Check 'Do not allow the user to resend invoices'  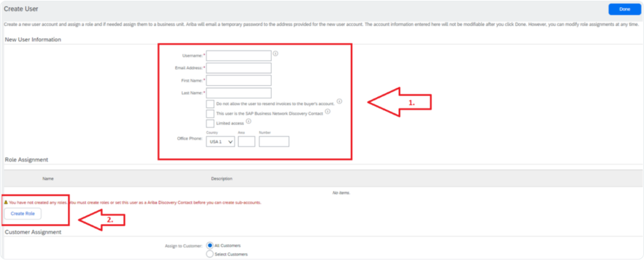click(210, 104)
